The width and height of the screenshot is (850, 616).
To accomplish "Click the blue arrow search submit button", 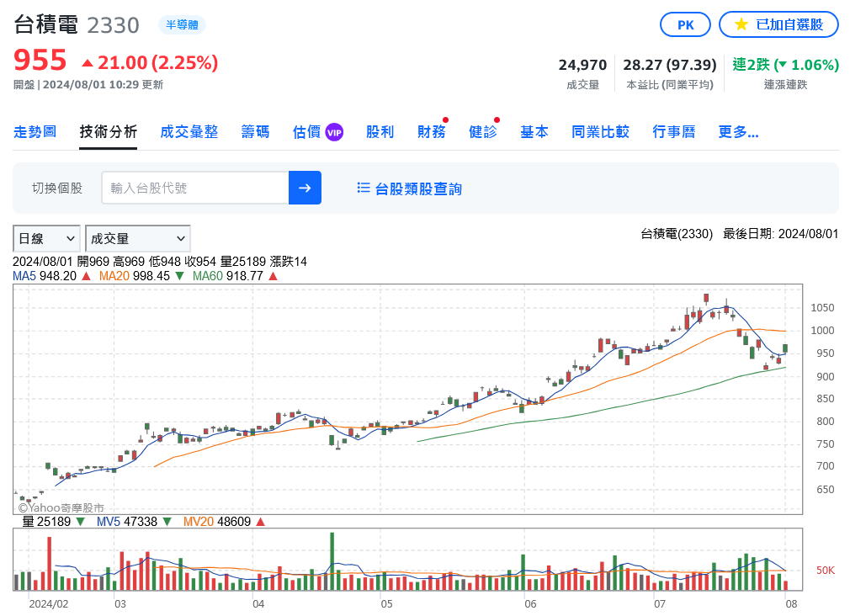I will coord(305,188).
